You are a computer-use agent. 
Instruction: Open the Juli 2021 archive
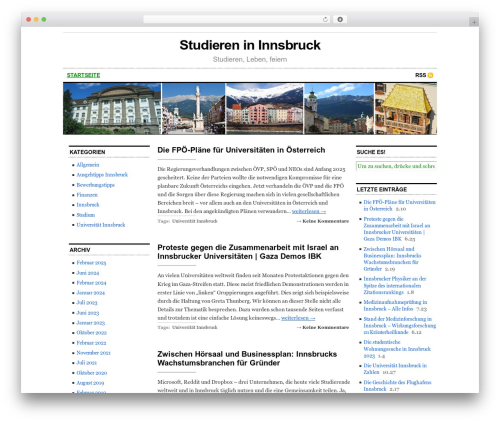[86, 363]
